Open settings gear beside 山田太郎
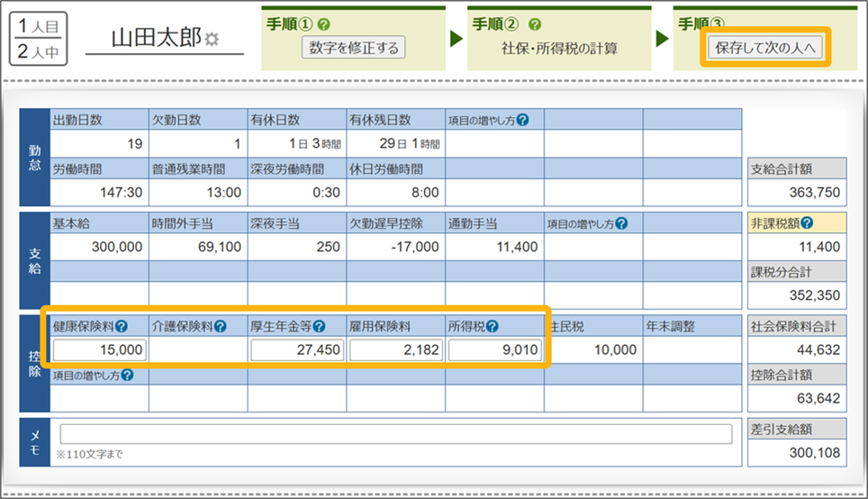 (212, 39)
